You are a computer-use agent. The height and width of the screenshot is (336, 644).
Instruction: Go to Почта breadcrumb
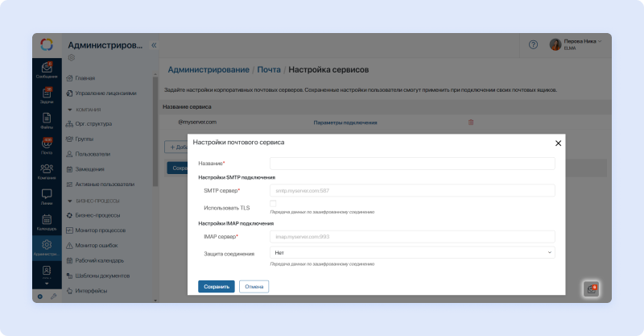[269, 69]
